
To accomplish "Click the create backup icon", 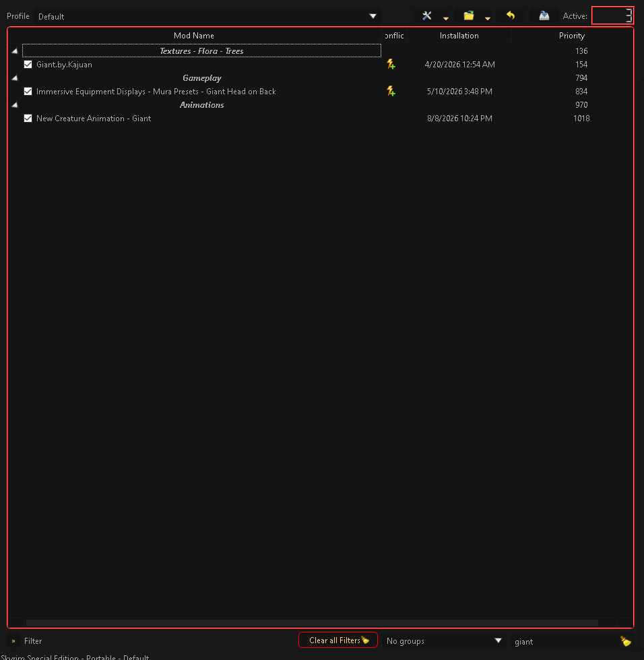I will [544, 16].
